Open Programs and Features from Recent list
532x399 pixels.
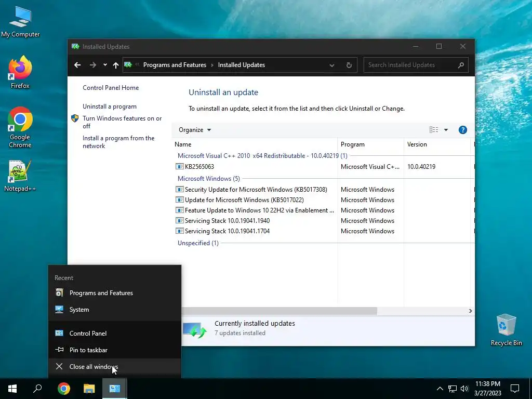115,293
